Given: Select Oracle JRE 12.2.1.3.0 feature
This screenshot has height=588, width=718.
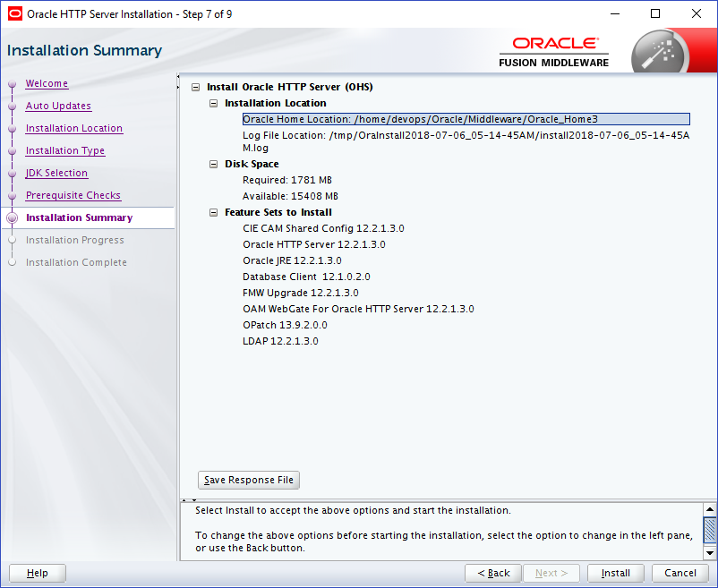Looking at the screenshot, I should pos(292,260).
